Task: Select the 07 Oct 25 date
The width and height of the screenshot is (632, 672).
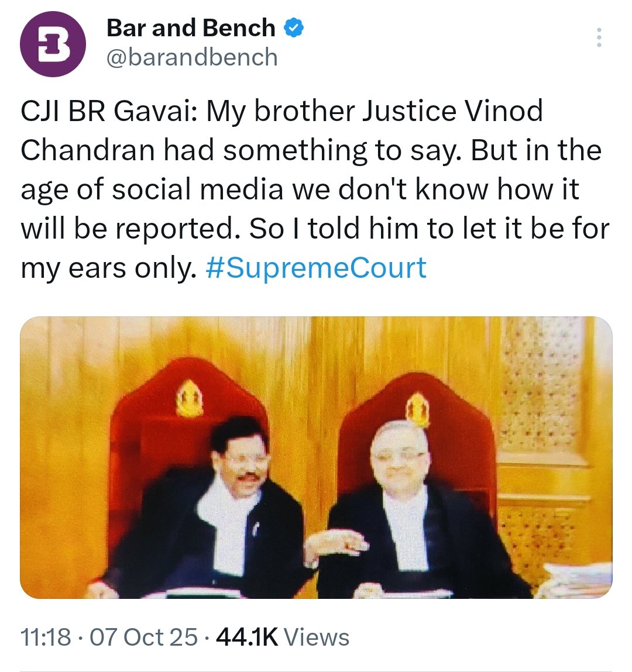Action: tap(143, 637)
